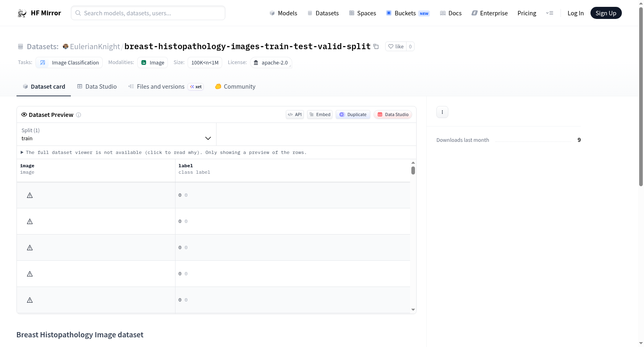Image resolution: width=644 pixels, height=347 pixels.
Task: Click the warning icon in the second row
Action: 30,221
